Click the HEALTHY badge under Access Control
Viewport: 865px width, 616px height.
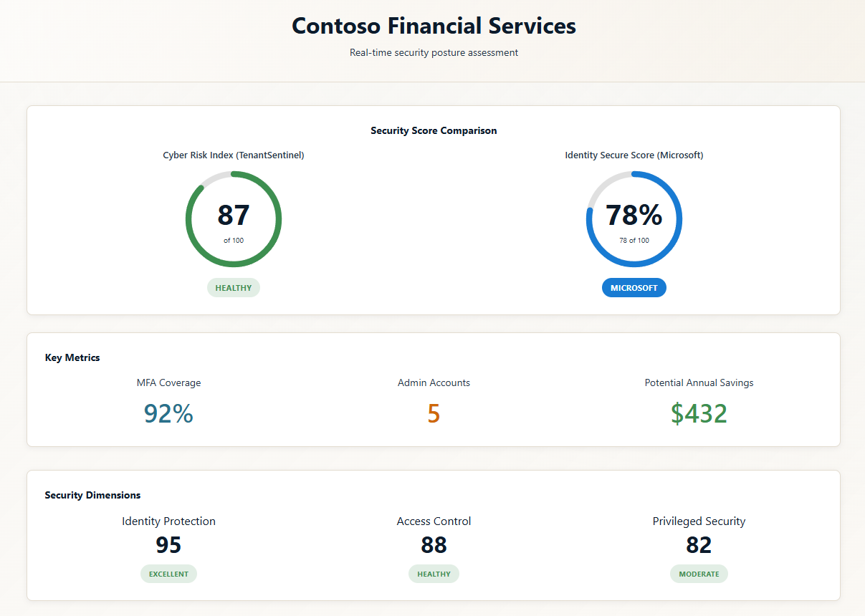pos(434,574)
